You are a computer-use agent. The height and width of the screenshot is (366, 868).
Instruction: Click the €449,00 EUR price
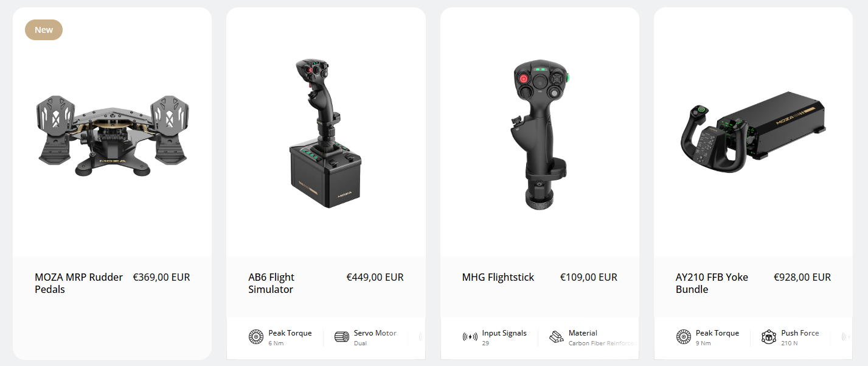tap(375, 277)
